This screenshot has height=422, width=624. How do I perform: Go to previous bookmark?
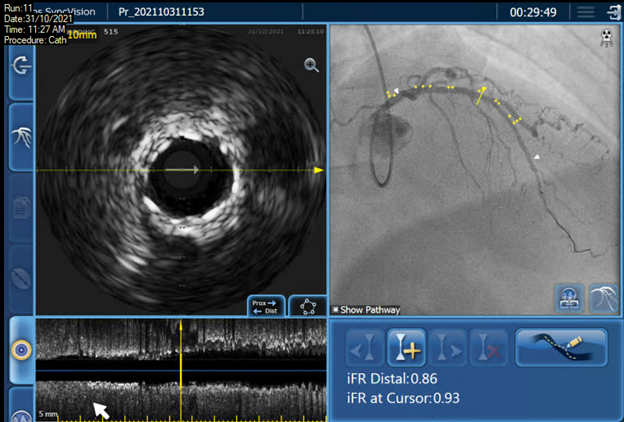coord(365,347)
